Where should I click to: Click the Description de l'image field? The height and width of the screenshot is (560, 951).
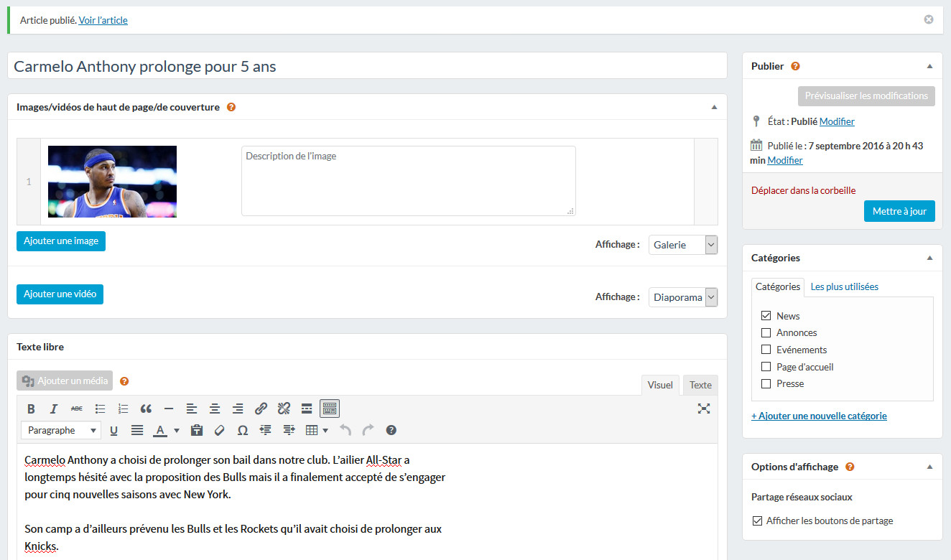(408, 181)
